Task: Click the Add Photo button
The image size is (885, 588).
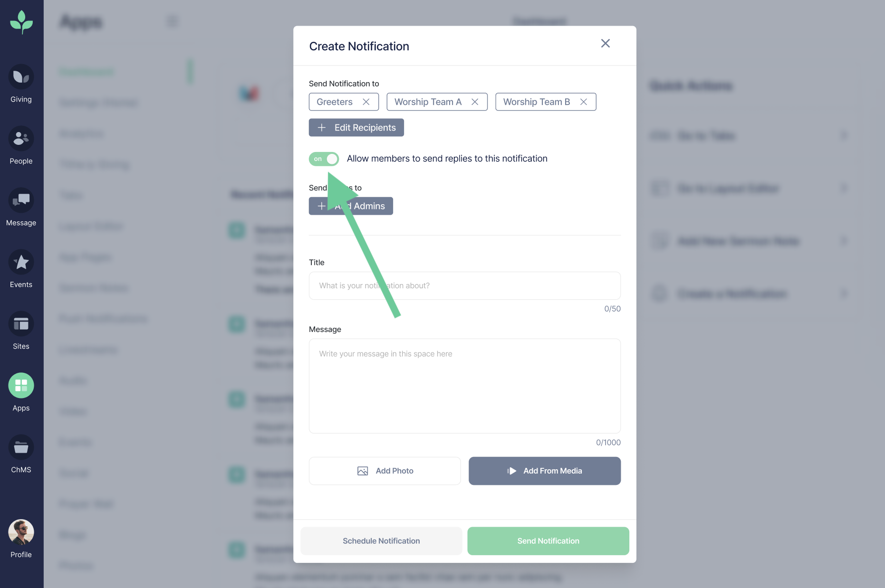Action: coord(385,471)
